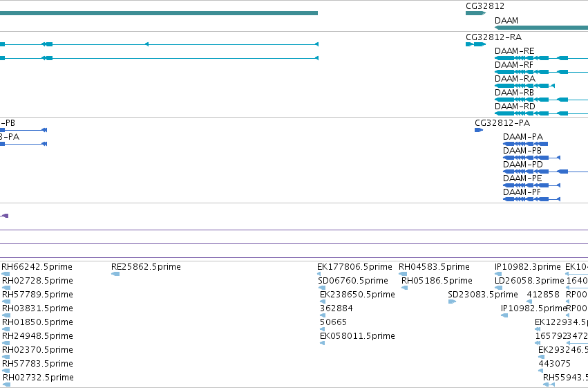The width and height of the screenshot is (588, 388).
Task: Click the EK177806.5prime EST label
Action: pos(354,267)
